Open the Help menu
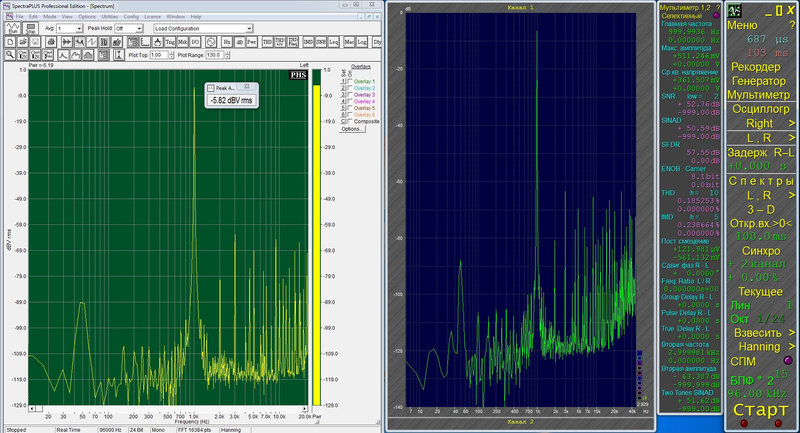800x433 pixels. pos(196,17)
